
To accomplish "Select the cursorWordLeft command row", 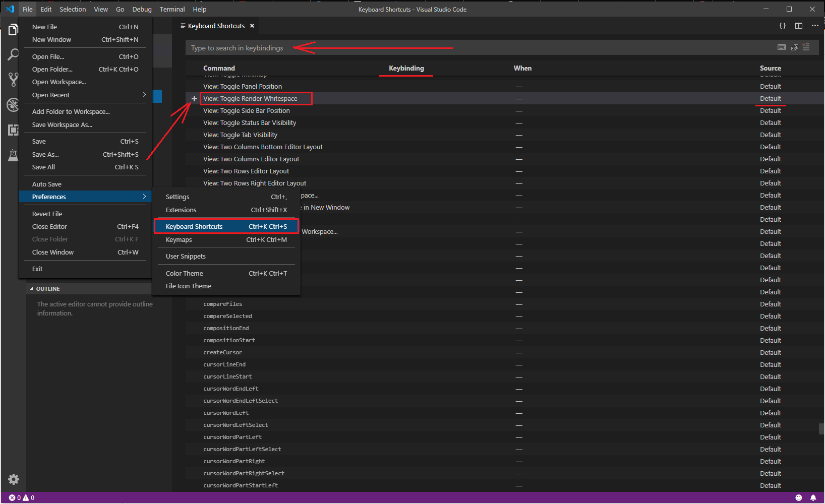I will pyautogui.click(x=502, y=413).
